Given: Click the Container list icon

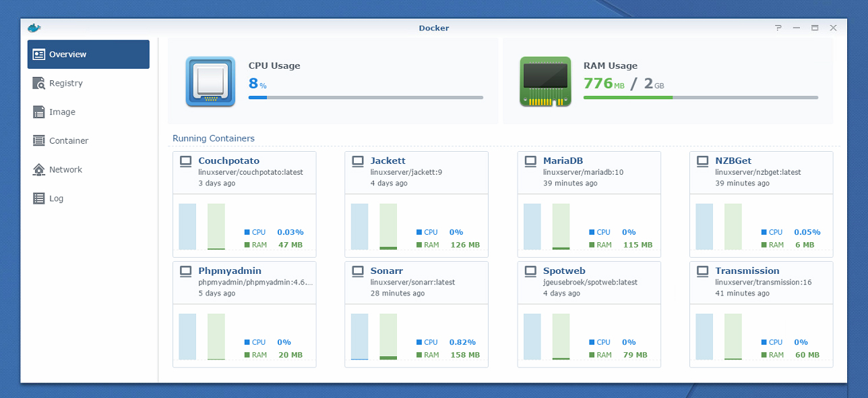Looking at the screenshot, I should 39,140.
